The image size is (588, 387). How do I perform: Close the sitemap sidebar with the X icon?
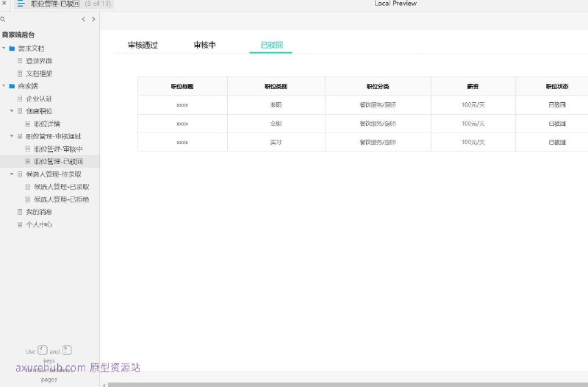pos(4,3)
